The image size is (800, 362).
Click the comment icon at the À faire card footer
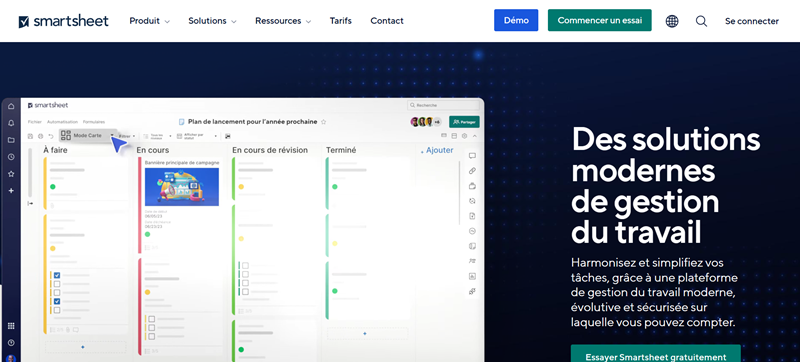(x=76, y=330)
